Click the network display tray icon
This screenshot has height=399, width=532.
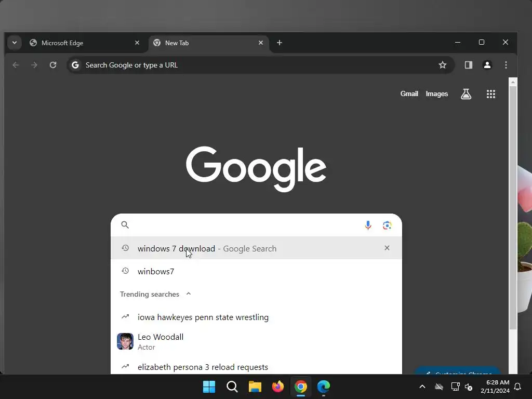click(455, 387)
